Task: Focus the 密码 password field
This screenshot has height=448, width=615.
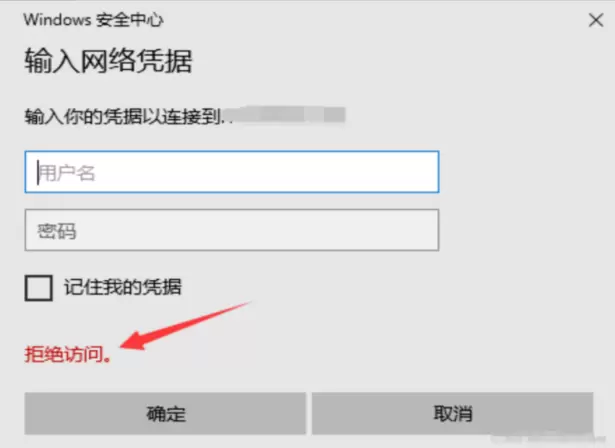Action: tap(232, 230)
